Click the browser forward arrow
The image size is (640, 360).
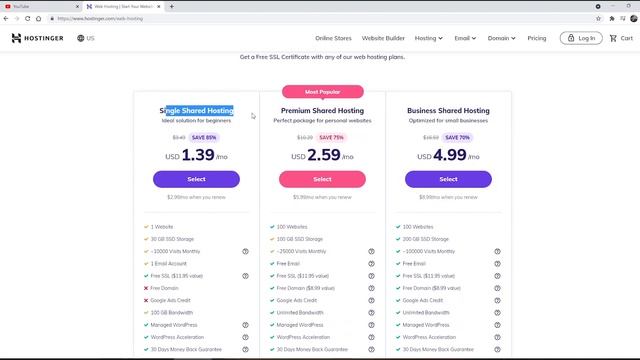[17, 18]
